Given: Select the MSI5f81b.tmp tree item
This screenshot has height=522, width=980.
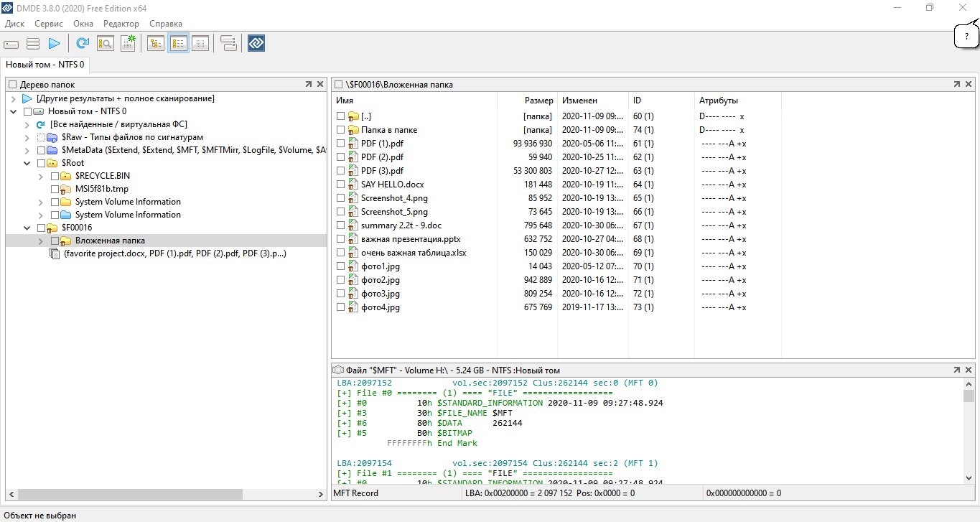Looking at the screenshot, I should click(x=101, y=189).
